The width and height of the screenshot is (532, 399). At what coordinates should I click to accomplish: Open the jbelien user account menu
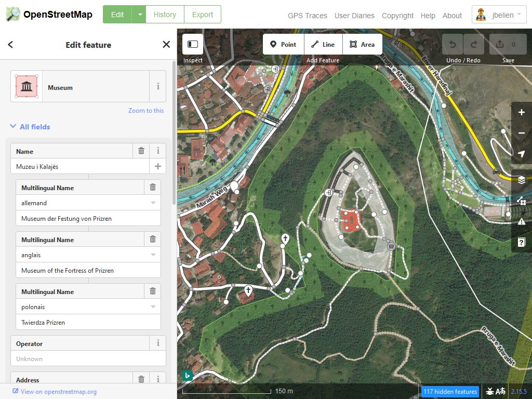tap(499, 15)
